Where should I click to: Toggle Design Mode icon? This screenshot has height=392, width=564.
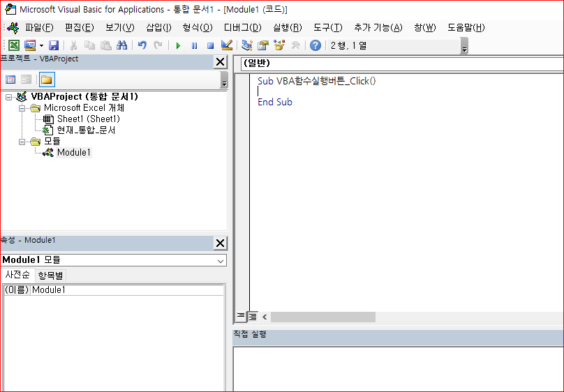coord(227,45)
